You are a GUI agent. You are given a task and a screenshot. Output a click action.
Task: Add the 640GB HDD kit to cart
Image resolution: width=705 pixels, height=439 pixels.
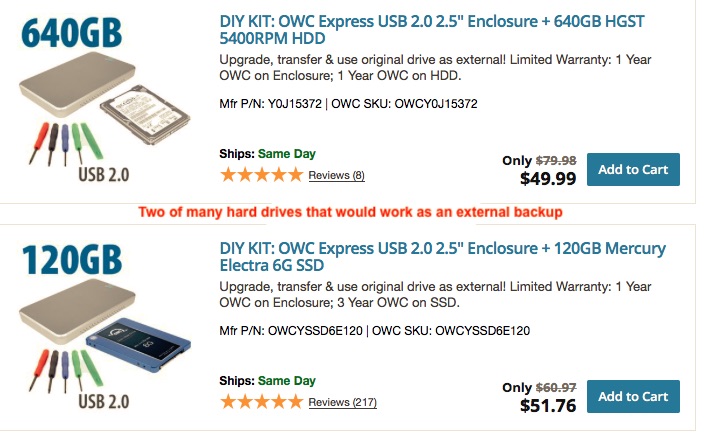point(633,169)
